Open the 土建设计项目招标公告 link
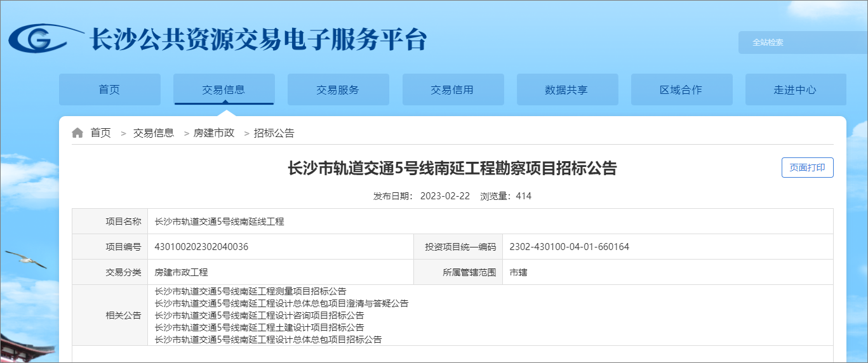This screenshot has height=363, width=868. click(x=259, y=327)
